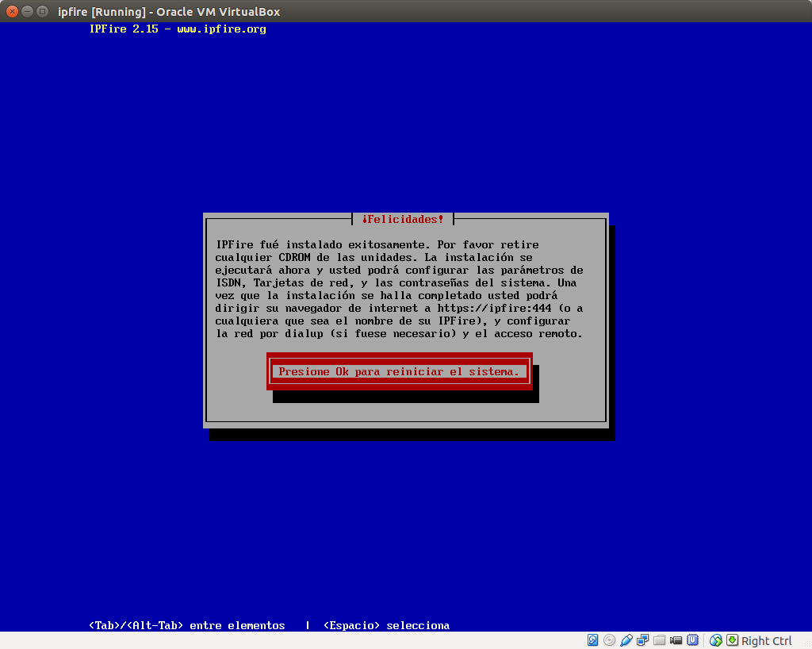The width and height of the screenshot is (812, 649).
Task: Click the network adapters status icon
Action: tap(642, 639)
